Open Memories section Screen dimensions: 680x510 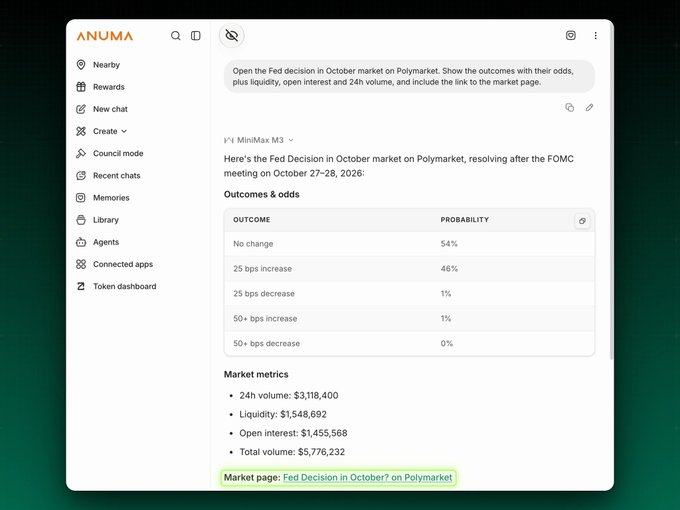pyautogui.click(x=111, y=197)
